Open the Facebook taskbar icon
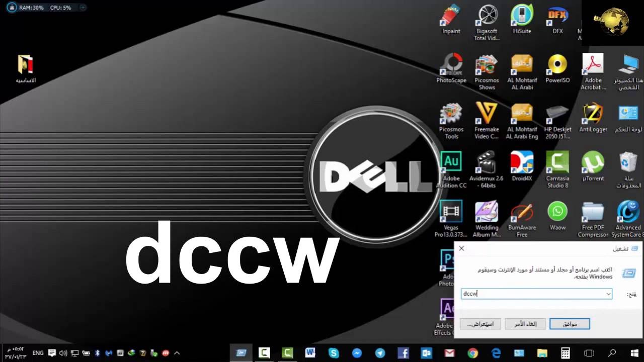Image resolution: width=644 pixels, height=362 pixels. pos(403,353)
